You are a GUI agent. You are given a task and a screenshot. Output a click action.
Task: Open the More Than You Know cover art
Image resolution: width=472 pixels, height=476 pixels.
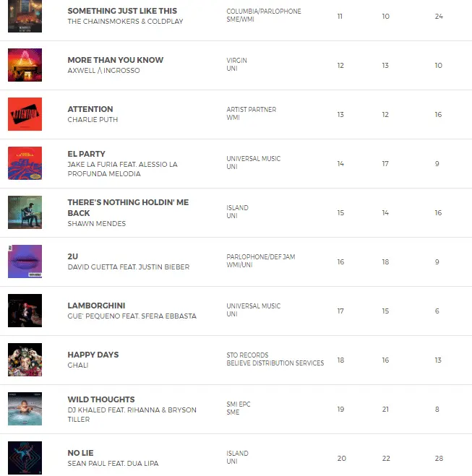[x=25, y=65]
